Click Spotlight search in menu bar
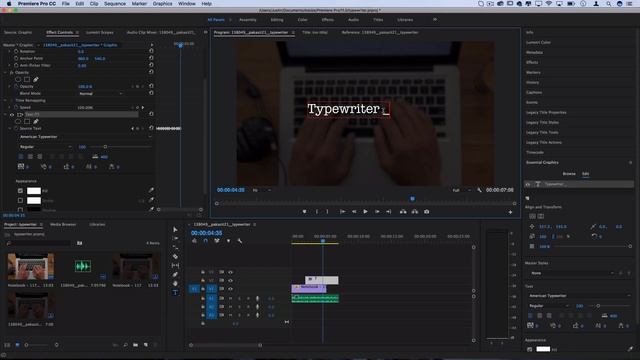The image size is (640, 360). point(608,4)
